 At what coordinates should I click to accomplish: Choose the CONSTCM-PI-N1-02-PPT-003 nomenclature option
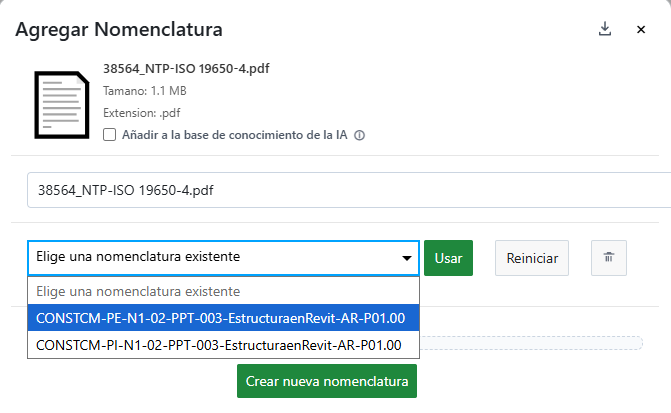[219, 345]
